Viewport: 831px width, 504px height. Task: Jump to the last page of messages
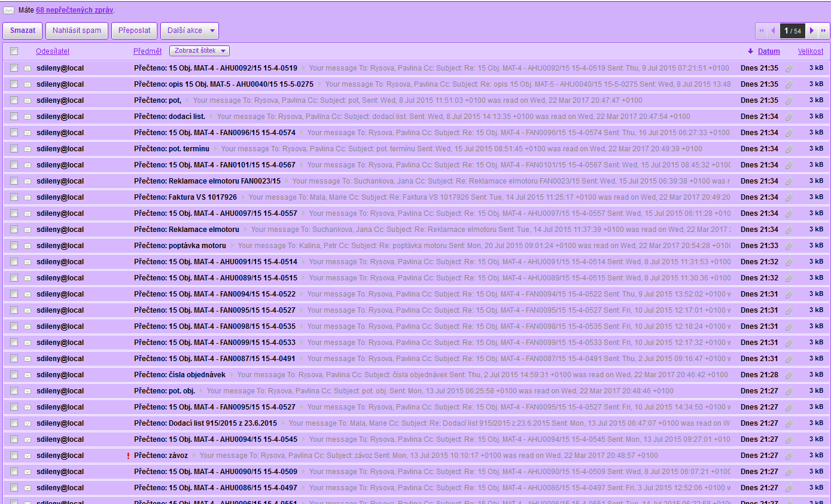(824, 30)
